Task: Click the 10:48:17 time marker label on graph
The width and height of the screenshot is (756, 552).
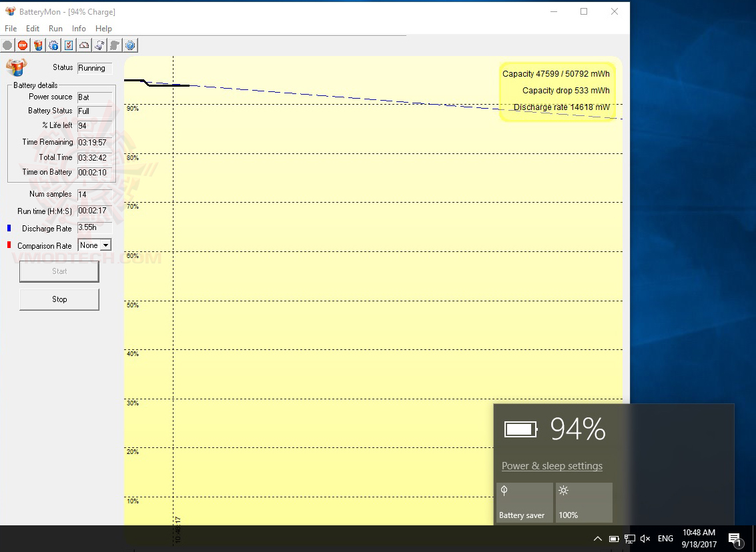Action: (178, 530)
